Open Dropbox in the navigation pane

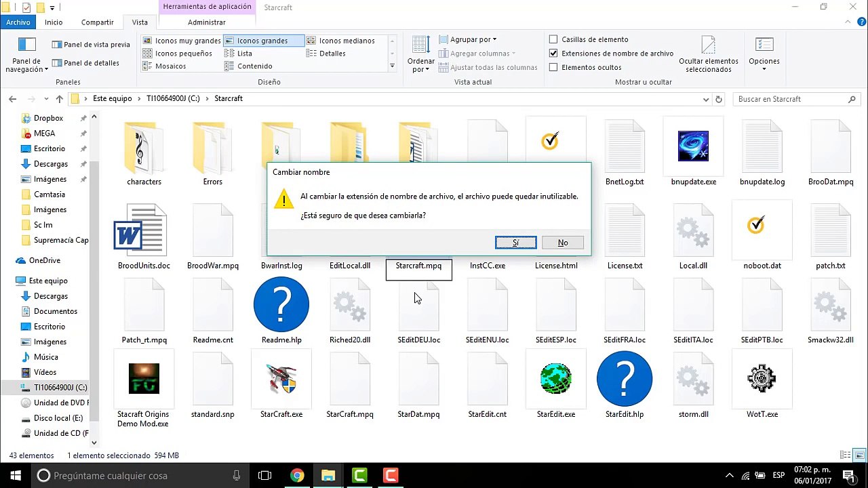(x=48, y=118)
